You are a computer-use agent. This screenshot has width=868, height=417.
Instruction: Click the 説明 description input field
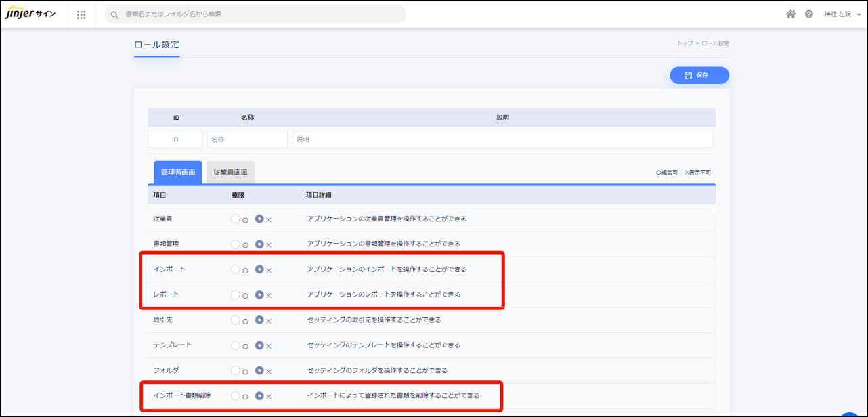click(x=502, y=139)
